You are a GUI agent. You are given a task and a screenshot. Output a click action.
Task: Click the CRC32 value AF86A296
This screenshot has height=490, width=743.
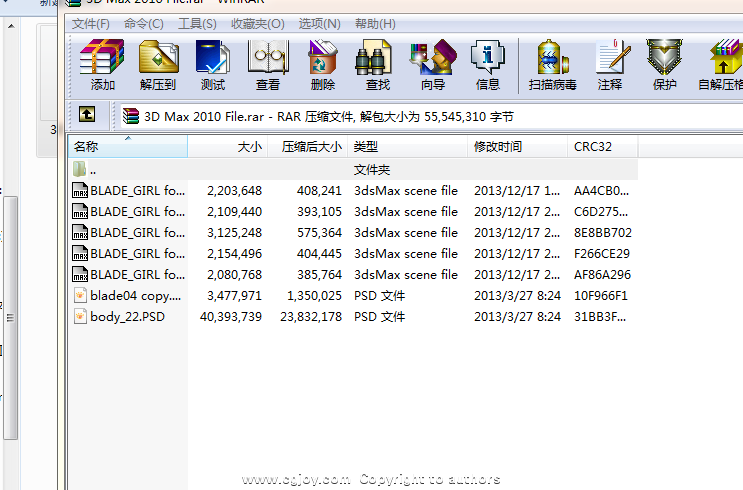602,274
